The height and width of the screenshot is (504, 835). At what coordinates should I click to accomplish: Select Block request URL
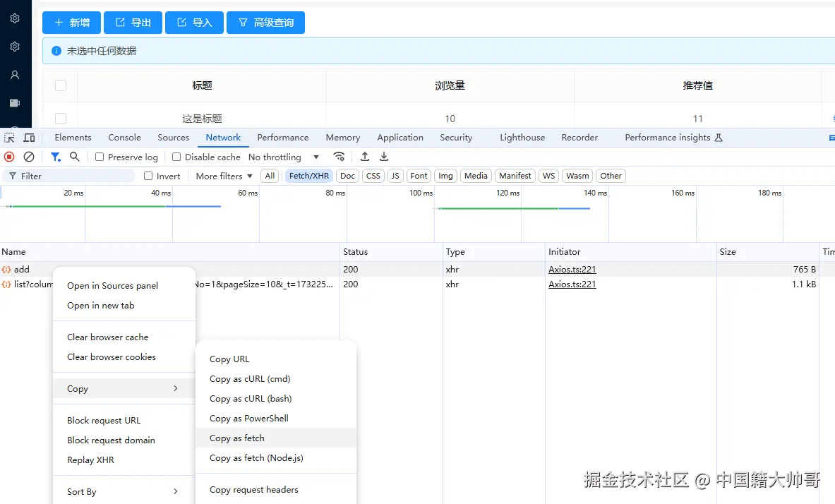(124, 421)
